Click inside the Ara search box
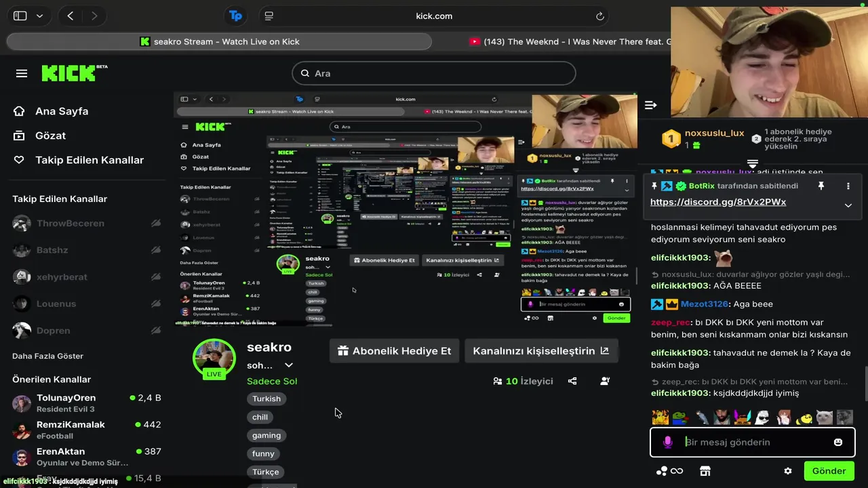Viewport: 868px width, 488px height. 434,73
